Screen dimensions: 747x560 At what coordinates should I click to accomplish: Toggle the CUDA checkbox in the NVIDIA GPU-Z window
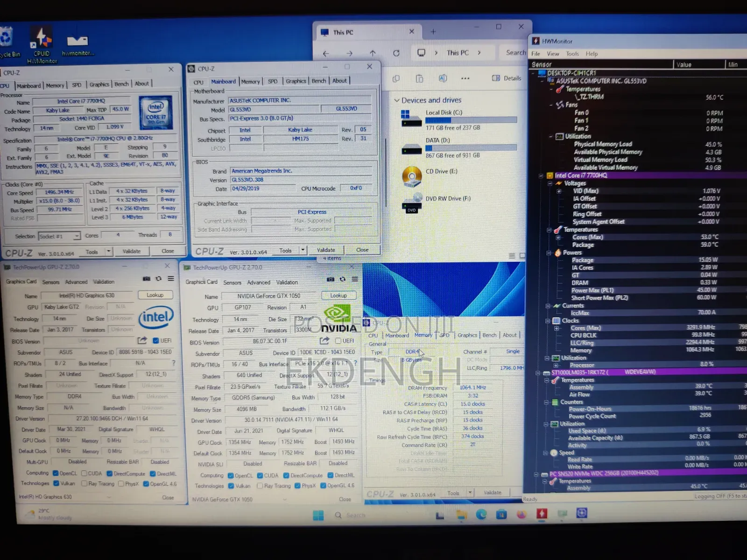(260, 476)
